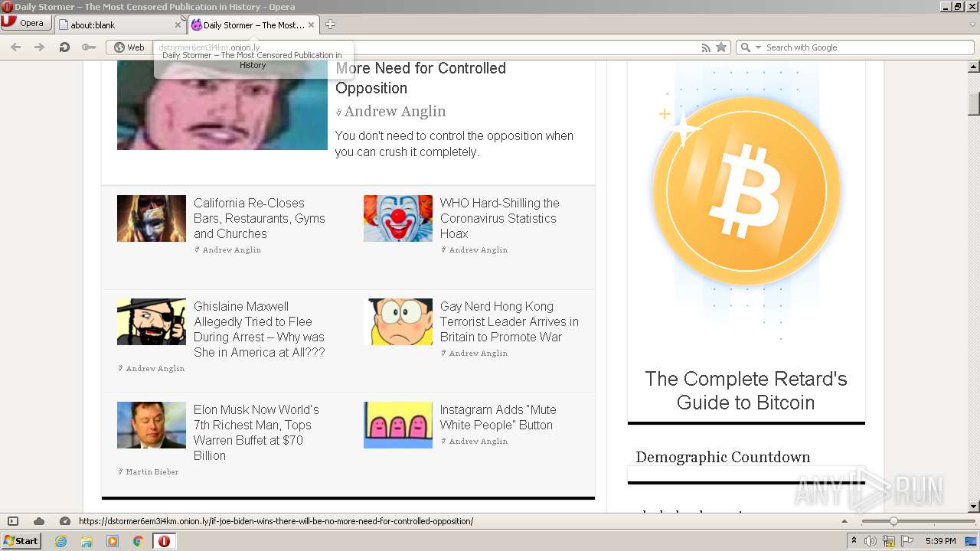
Task: Click the password manager key icon
Action: [x=89, y=47]
